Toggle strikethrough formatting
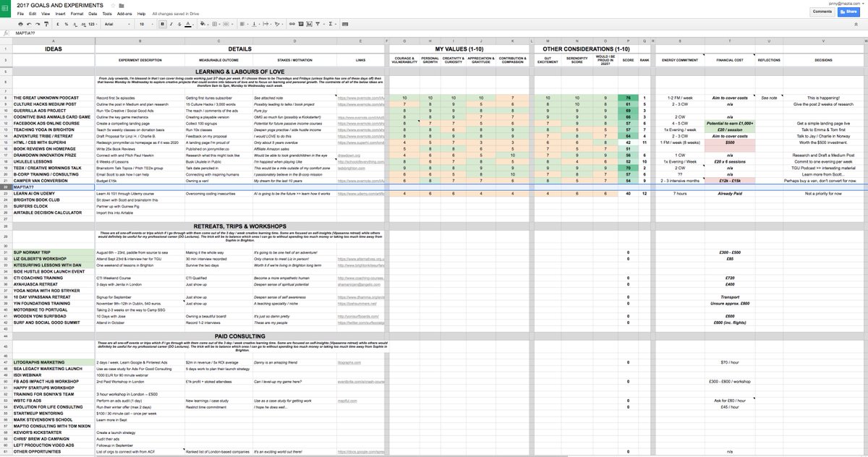The width and height of the screenshot is (868, 457). (179, 24)
